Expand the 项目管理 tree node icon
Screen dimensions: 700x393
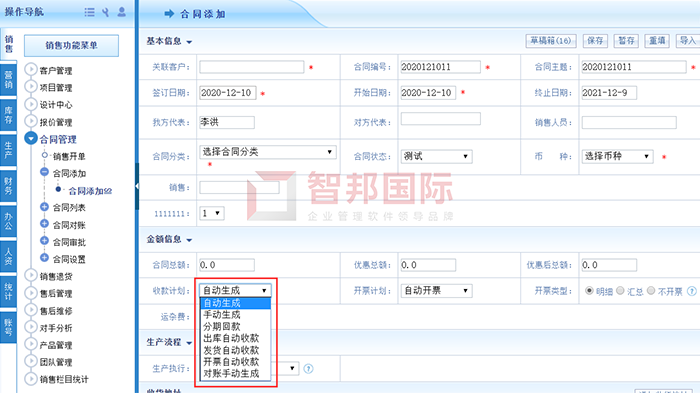31,87
